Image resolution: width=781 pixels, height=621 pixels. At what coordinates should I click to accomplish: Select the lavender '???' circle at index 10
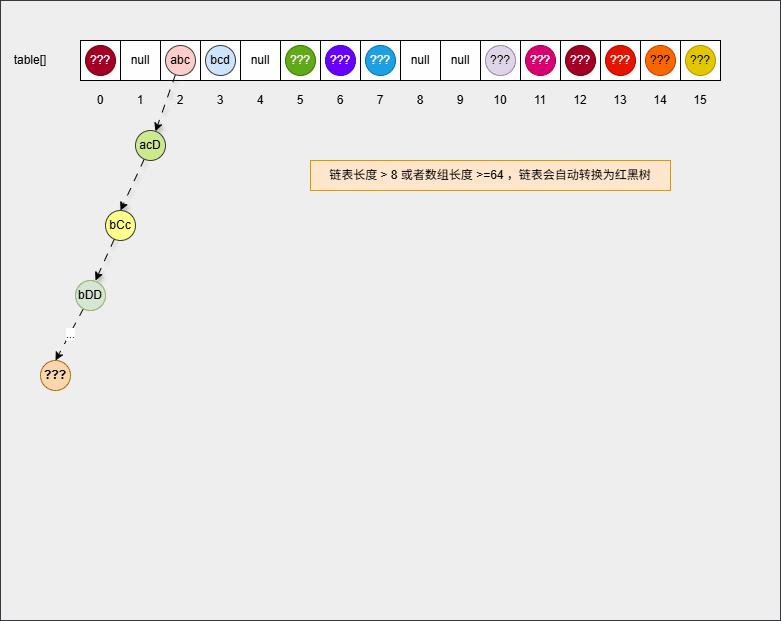(500, 60)
